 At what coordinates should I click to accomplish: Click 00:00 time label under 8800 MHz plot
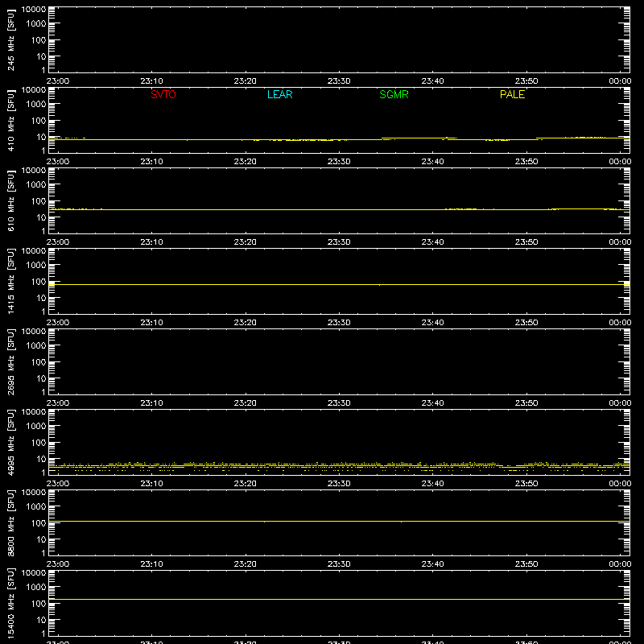[x=620, y=564]
